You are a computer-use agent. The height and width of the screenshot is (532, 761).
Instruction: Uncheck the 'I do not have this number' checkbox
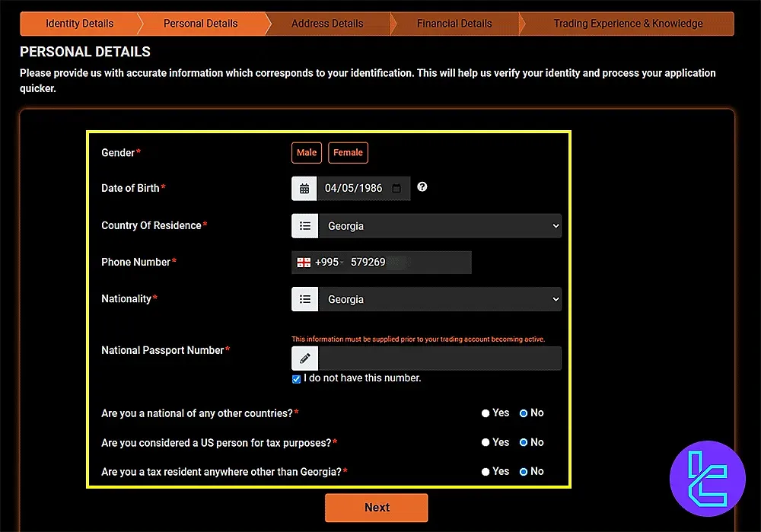297,379
